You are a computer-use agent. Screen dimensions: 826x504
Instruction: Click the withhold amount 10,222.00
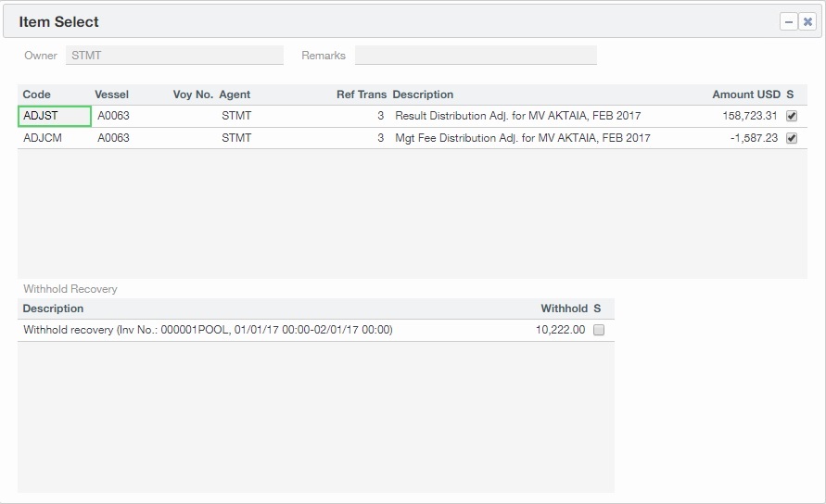pyautogui.click(x=560, y=330)
